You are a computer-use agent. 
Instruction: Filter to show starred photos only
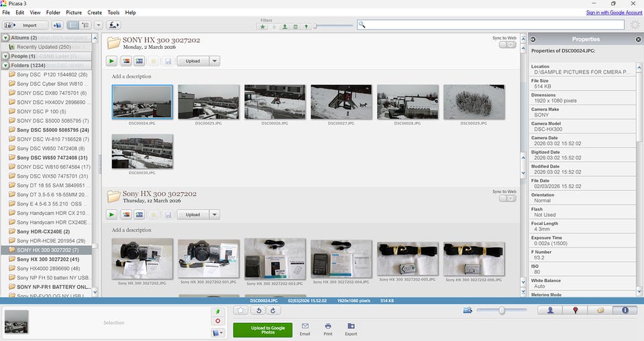(x=262, y=27)
